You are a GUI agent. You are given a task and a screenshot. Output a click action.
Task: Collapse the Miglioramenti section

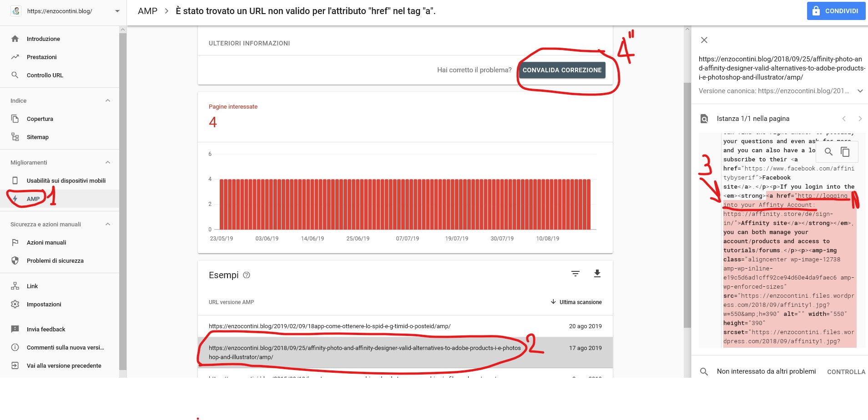click(108, 162)
